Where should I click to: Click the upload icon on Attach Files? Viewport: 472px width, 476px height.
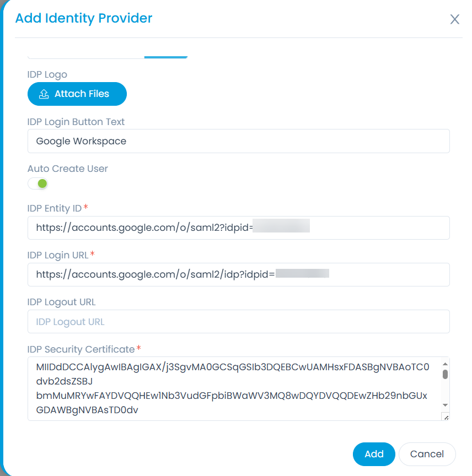coord(44,94)
